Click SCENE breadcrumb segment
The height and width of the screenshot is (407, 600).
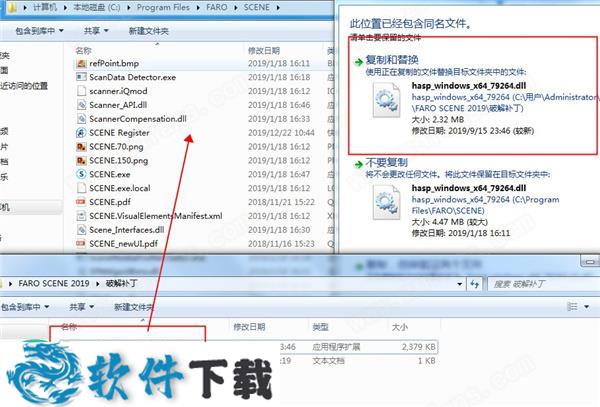pyautogui.click(x=256, y=7)
